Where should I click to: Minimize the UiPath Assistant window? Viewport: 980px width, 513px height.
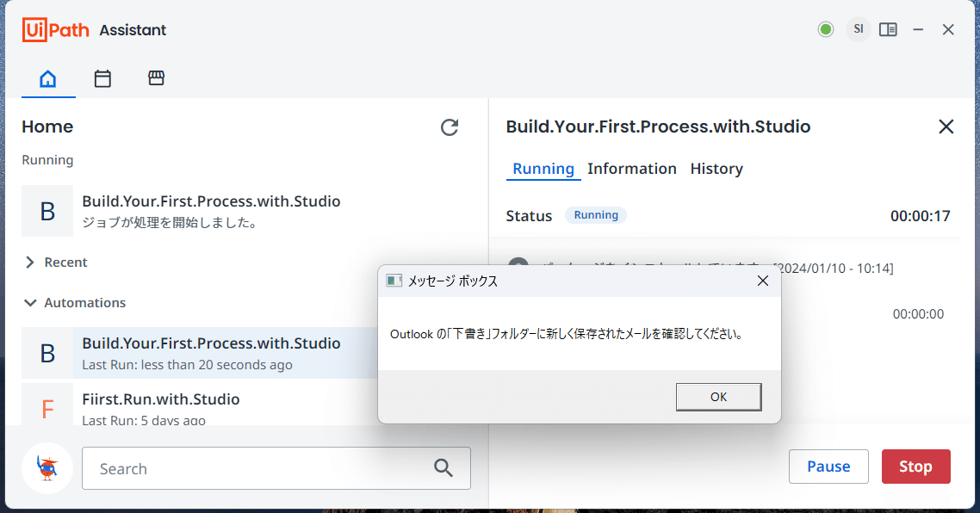[x=918, y=29]
